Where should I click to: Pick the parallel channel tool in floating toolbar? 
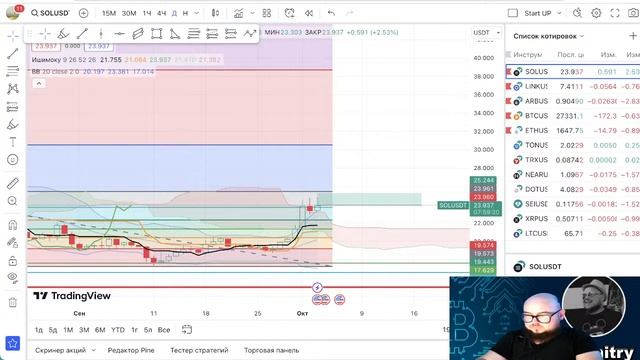138,33
